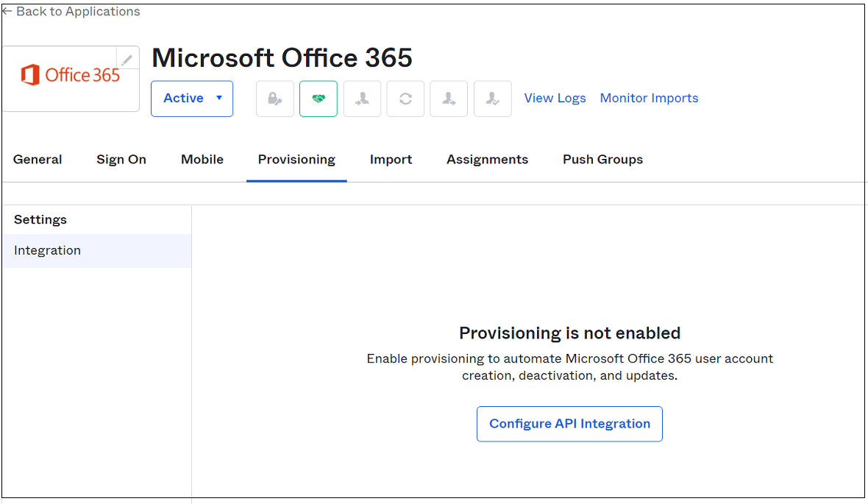Click the green handshake federation icon
Screen dimensions: 868x504
point(319,99)
